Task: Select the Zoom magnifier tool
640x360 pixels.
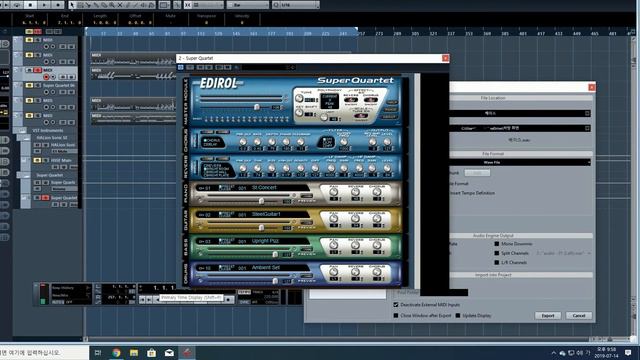Action: (112, 5)
